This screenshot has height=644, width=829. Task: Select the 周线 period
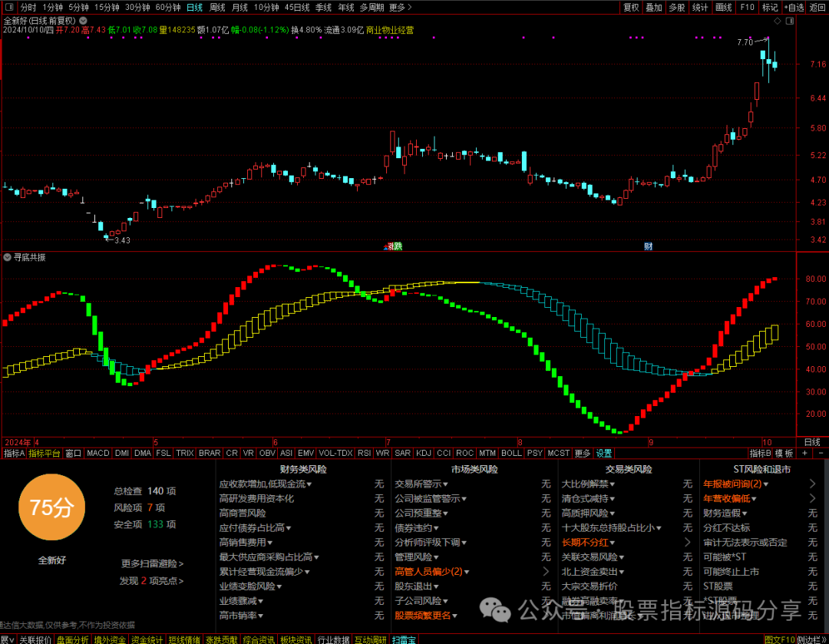(217, 8)
